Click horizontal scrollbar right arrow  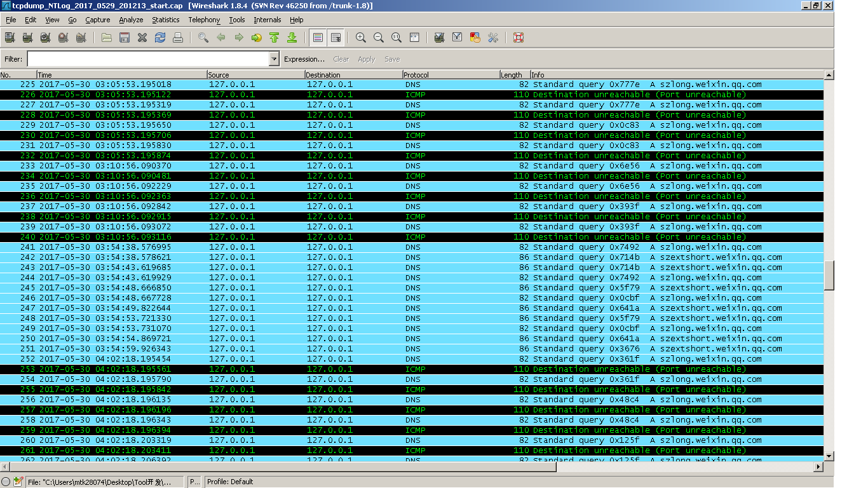[818, 467]
